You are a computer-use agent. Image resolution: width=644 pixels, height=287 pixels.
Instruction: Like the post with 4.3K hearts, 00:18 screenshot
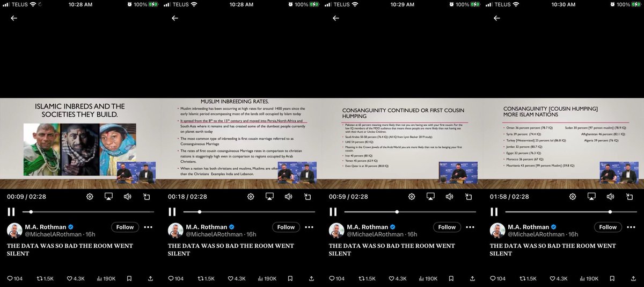pos(237,278)
